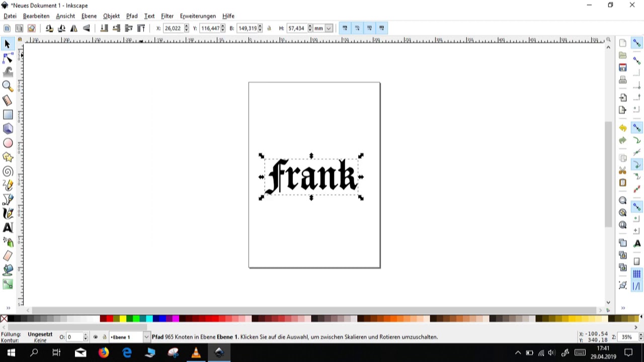Image resolution: width=644 pixels, height=362 pixels.
Task: Open the Pfad menu
Action: (x=132, y=16)
